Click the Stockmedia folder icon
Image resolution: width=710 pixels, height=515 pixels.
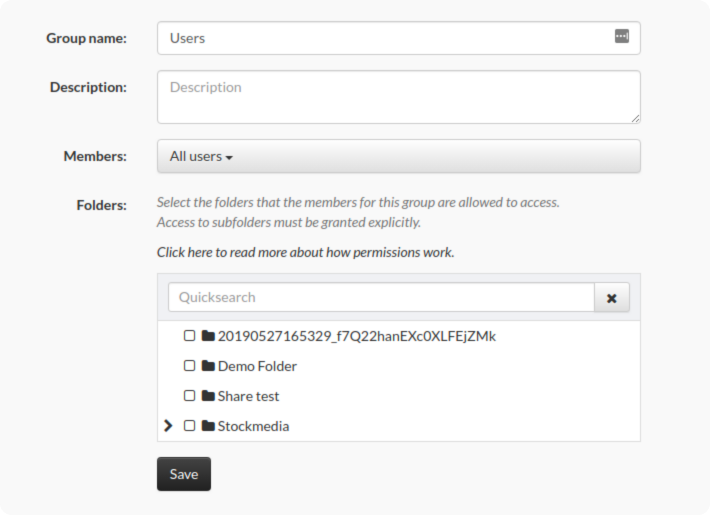click(x=208, y=425)
